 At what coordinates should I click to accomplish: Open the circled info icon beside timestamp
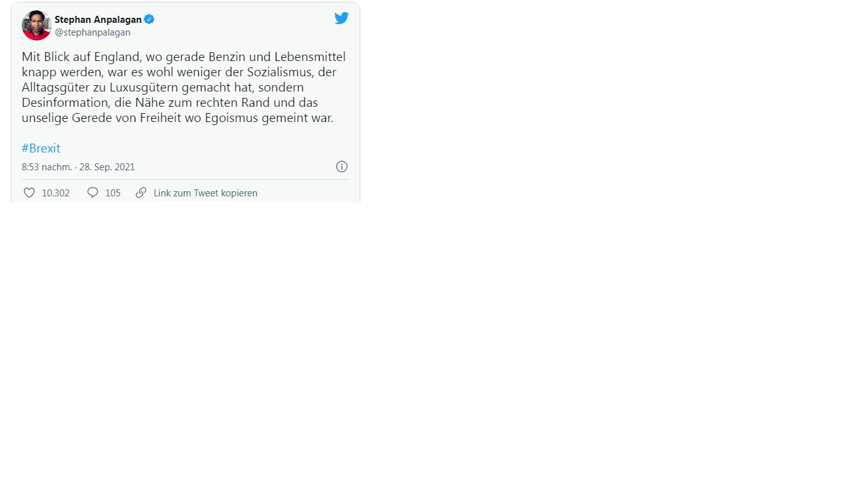342,166
